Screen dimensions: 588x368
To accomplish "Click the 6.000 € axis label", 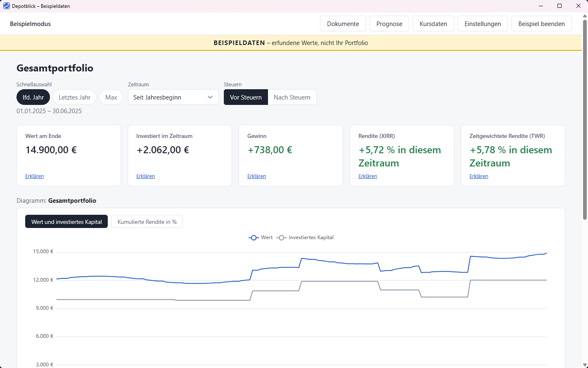I will coord(45,336).
